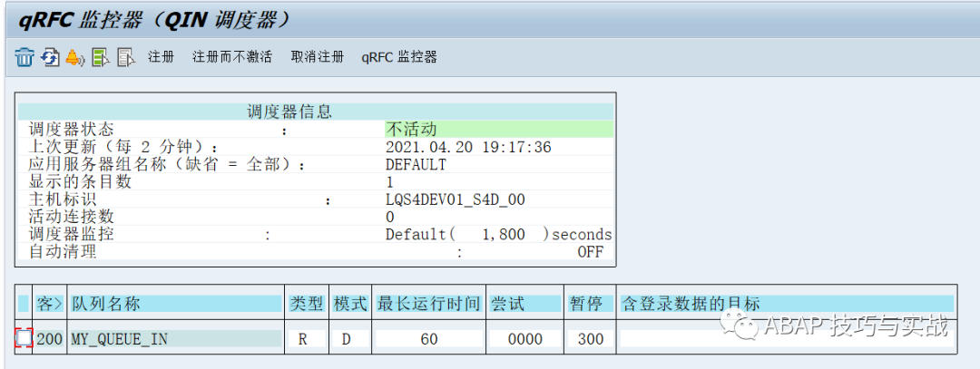Click the refresh icon in toolbar

click(x=50, y=57)
